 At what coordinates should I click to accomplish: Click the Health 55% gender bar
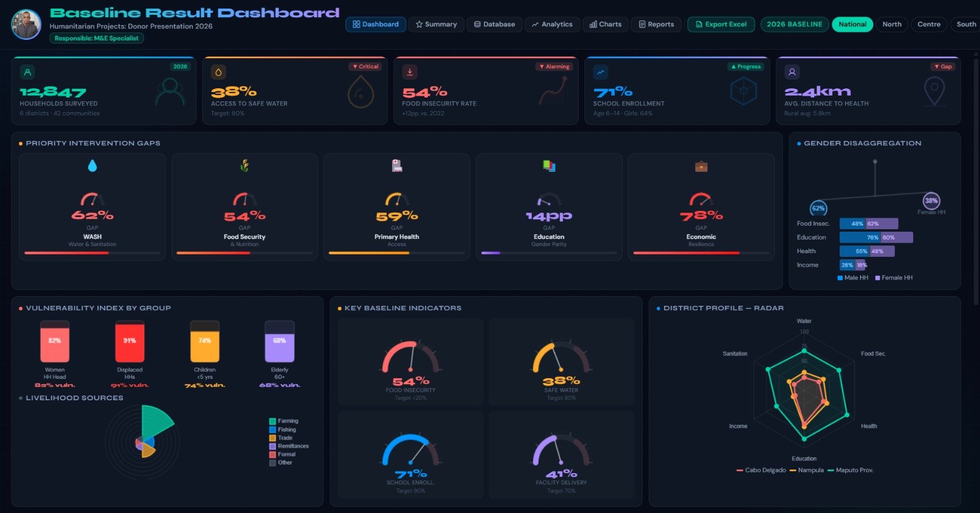[x=854, y=251]
